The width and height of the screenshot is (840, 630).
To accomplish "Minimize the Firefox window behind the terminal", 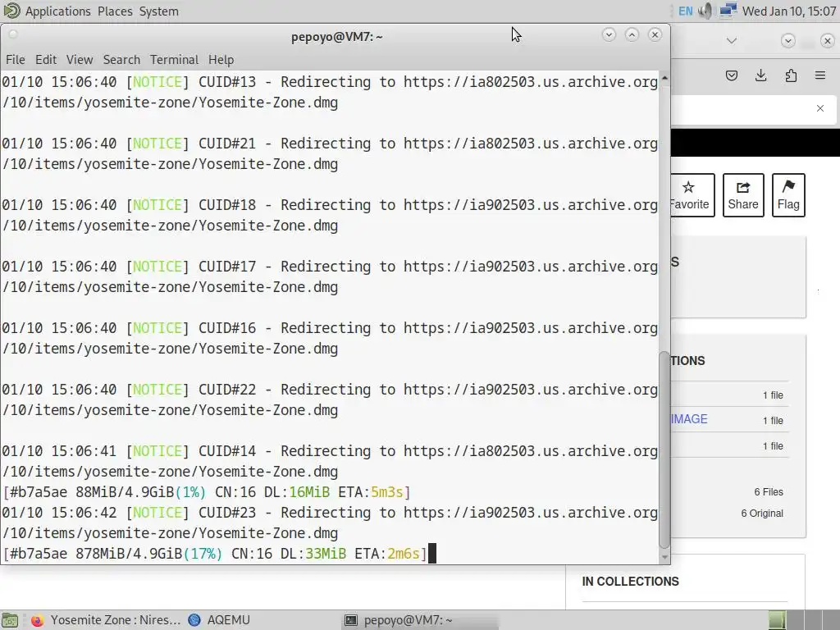I will click(x=788, y=41).
